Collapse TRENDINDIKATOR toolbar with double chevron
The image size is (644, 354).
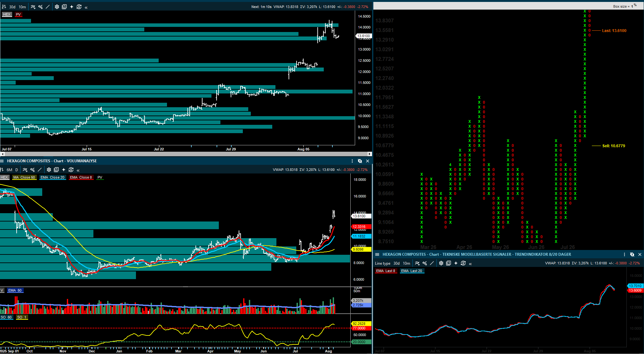[x=470, y=264]
